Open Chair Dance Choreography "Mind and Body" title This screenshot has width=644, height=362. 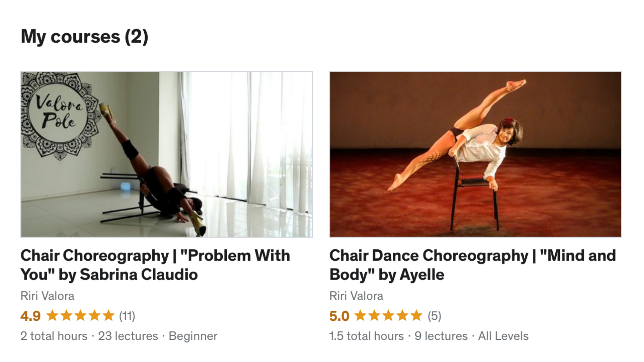[x=473, y=265]
